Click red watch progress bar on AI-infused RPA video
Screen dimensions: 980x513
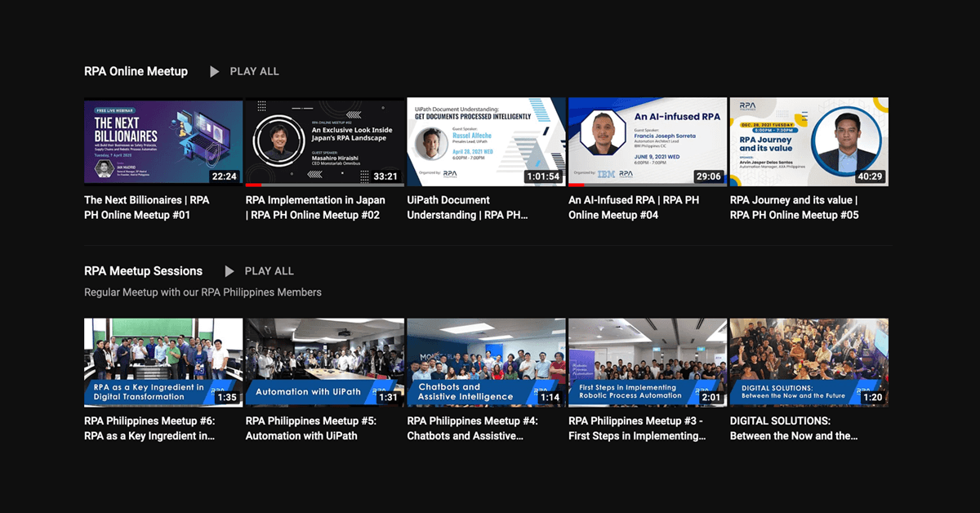(577, 185)
